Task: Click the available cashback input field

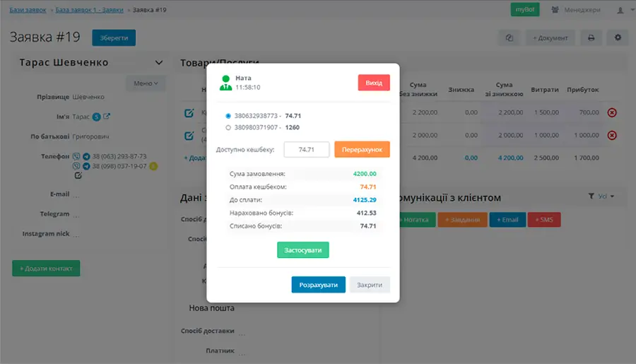Action: coord(306,150)
